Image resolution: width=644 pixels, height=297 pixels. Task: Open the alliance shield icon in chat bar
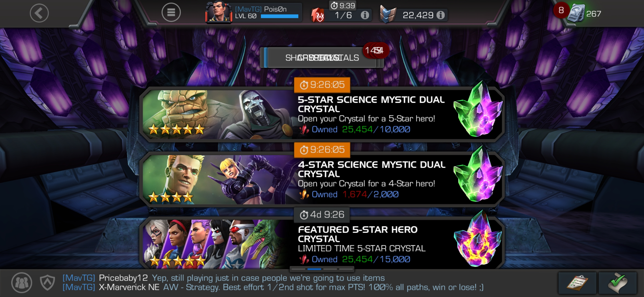pos(47,282)
